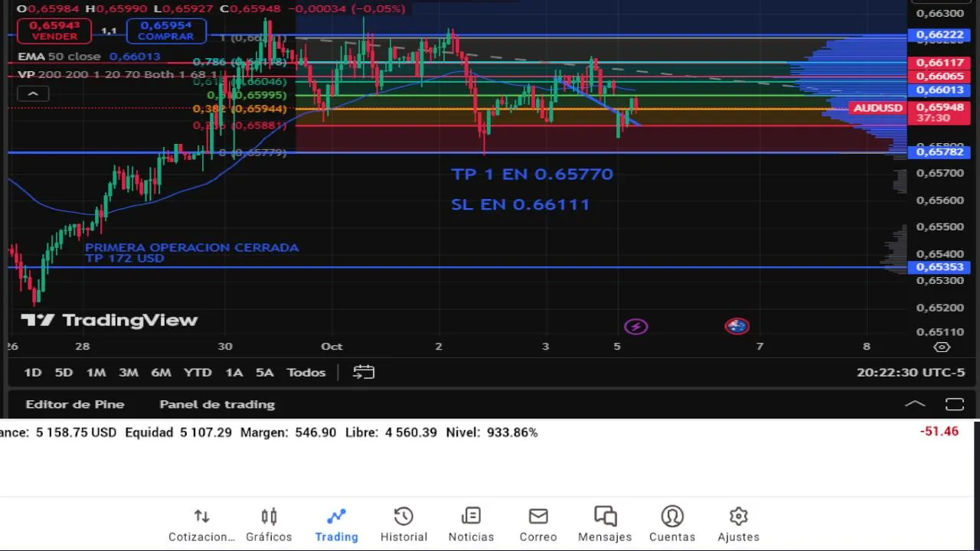Open the Panel de trading

(x=217, y=404)
